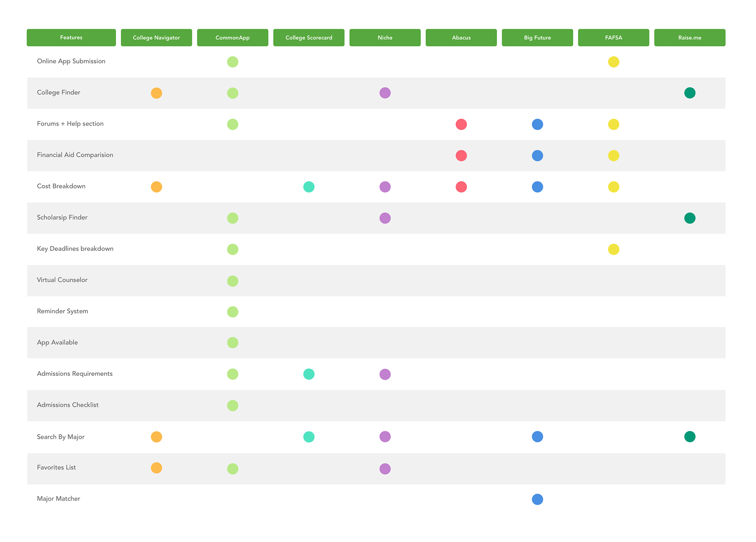Click the 'Admissions Requirements' row label
This screenshot has height=542, width=756.
tap(75, 373)
